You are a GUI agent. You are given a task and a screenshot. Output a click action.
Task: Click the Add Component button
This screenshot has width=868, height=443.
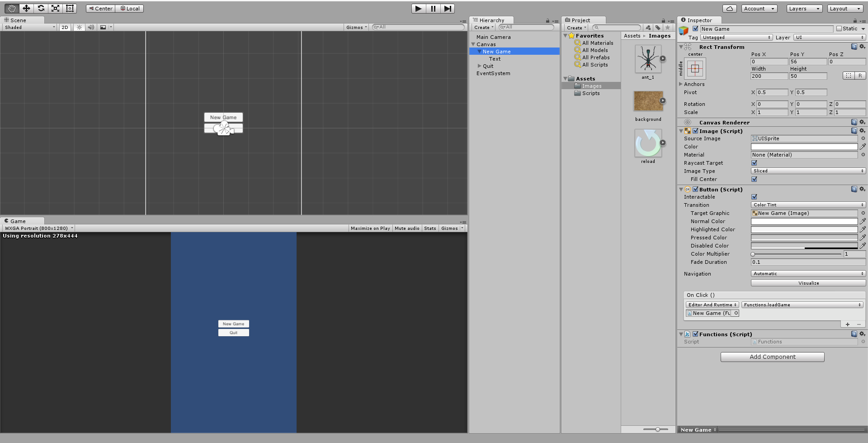pos(772,357)
